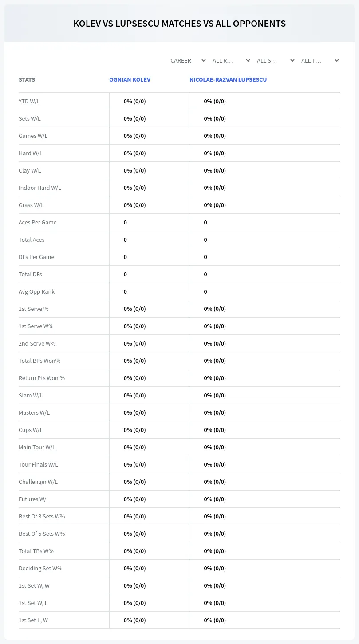Click the chevron arrow of ALL S… filter
This screenshot has height=644, width=359.
[x=292, y=61]
